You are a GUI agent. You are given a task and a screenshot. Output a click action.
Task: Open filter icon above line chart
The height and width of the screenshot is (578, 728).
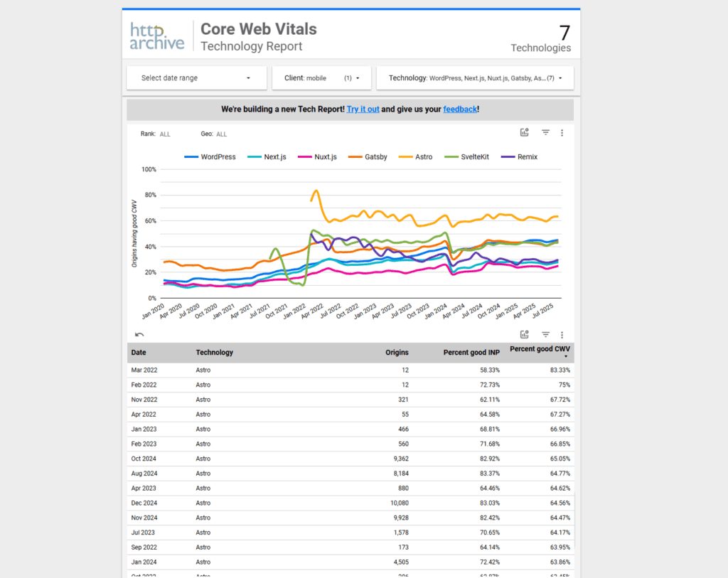545,133
